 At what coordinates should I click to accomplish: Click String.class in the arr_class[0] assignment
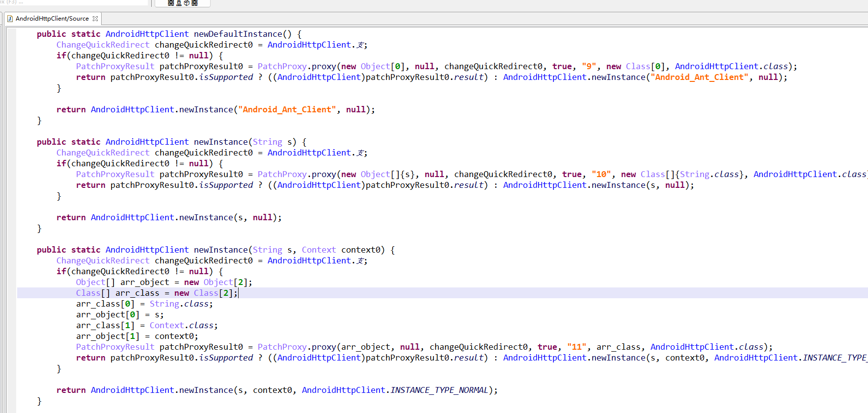(x=181, y=304)
